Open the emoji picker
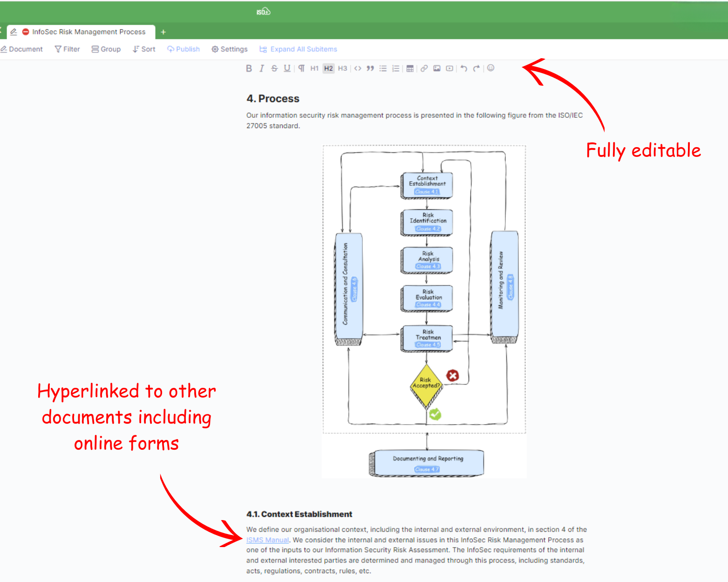The height and width of the screenshot is (582, 728). pyautogui.click(x=490, y=68)
